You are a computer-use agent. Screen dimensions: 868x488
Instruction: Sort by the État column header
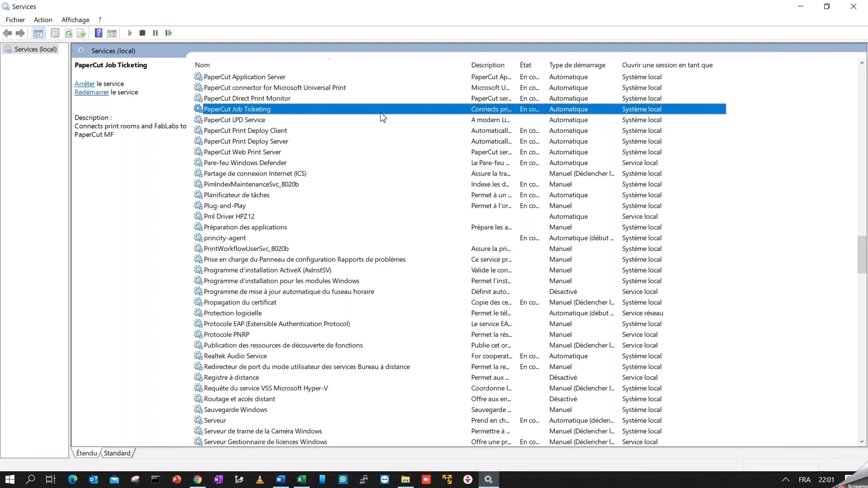525,65
